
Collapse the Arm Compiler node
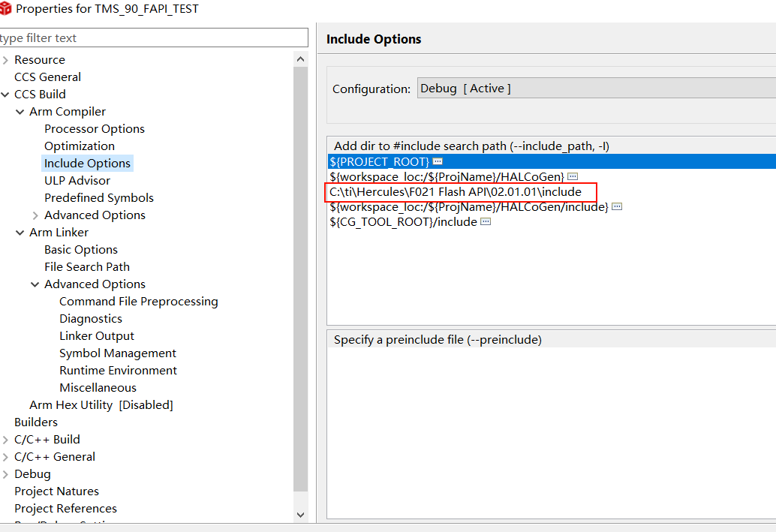point(20,112)
